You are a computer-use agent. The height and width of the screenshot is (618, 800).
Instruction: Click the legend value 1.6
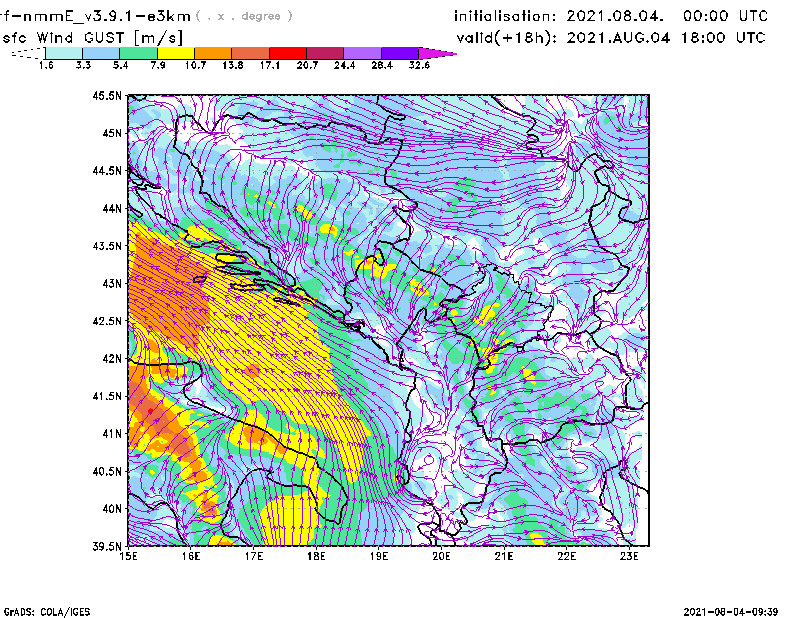pyautogui.click(x=46, y=65)
